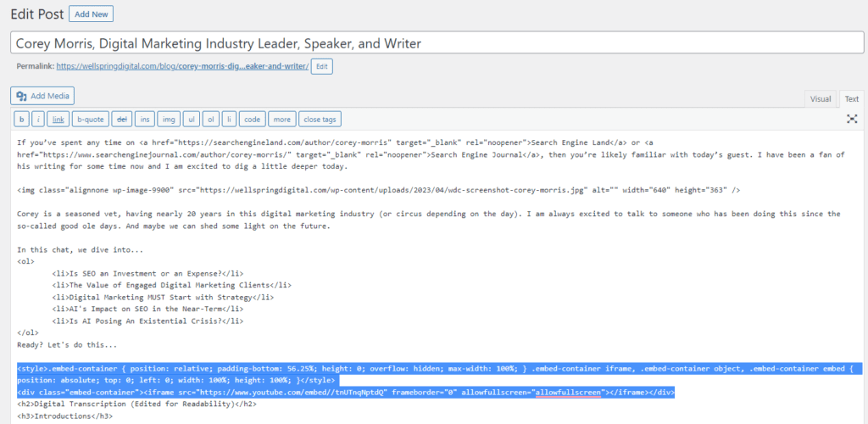
Task: Open the post permalink URL
Action: tap(182, 66)
